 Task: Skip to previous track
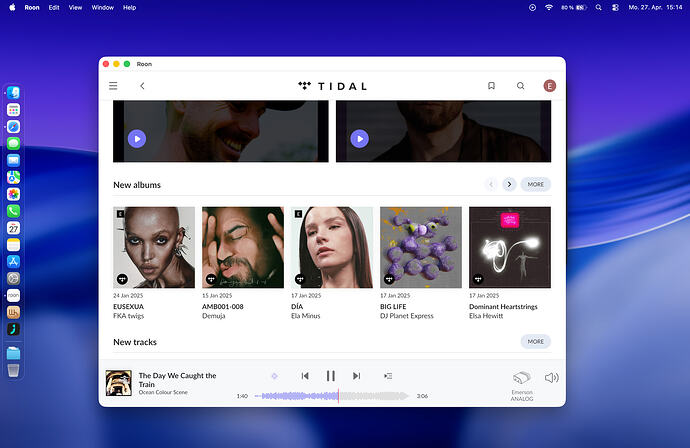tap(305, 376)
